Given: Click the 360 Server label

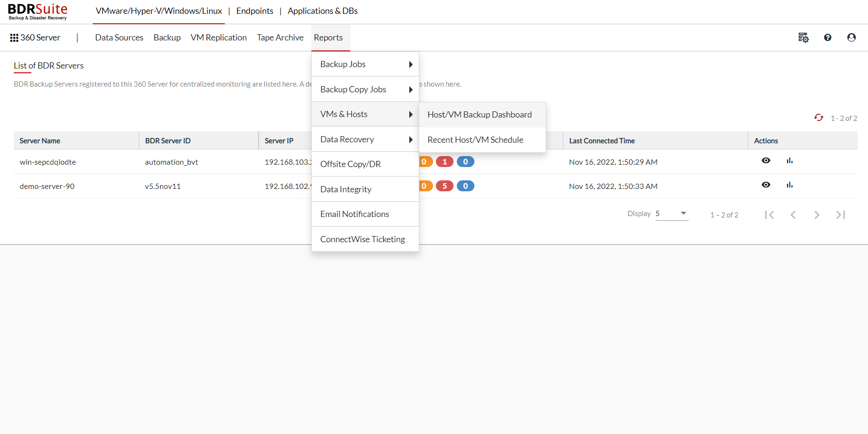Looking at the screenshot, I should point(40,38).
